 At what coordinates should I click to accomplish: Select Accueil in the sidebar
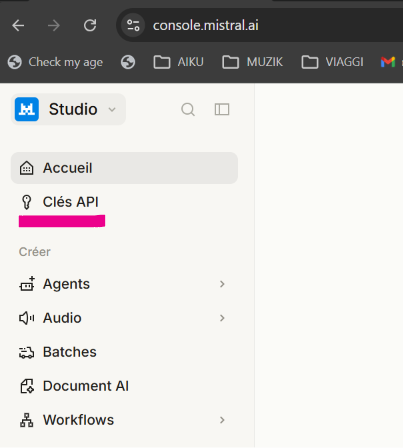[124, 168]
